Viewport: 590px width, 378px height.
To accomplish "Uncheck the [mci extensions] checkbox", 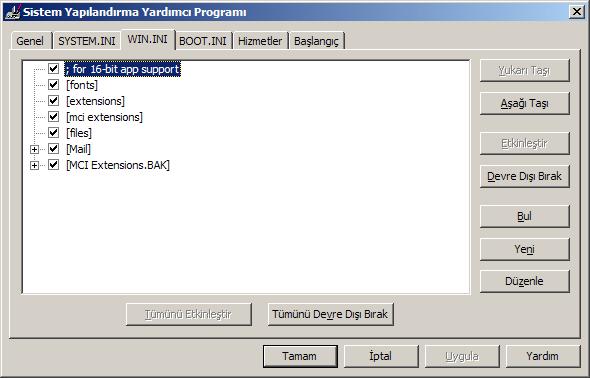I will (53, 117).
